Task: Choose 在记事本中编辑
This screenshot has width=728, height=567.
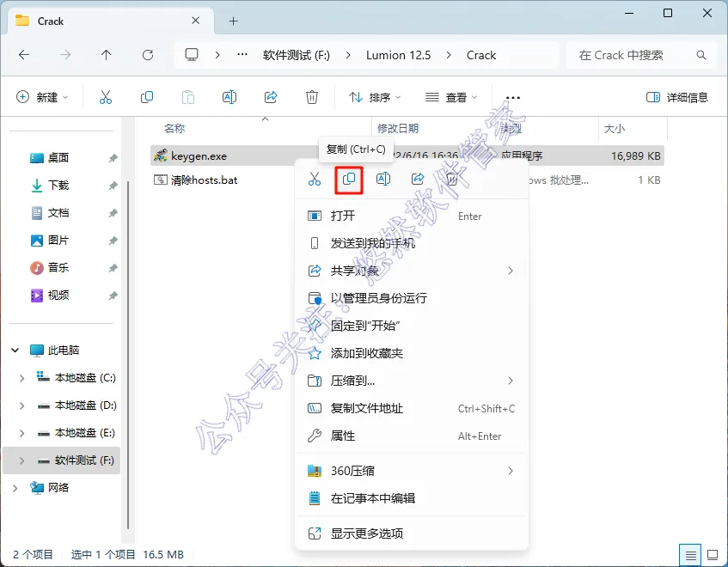Action: (x=412, y=498)
